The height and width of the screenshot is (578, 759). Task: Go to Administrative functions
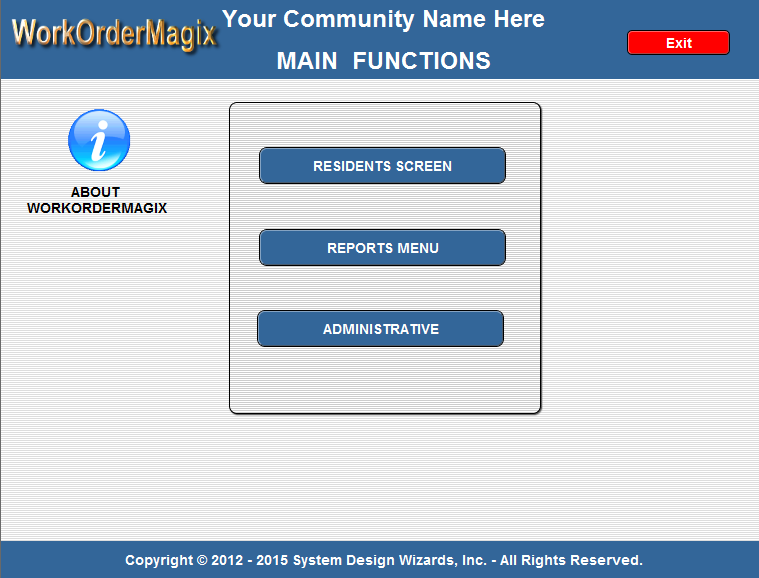point(380,329)
